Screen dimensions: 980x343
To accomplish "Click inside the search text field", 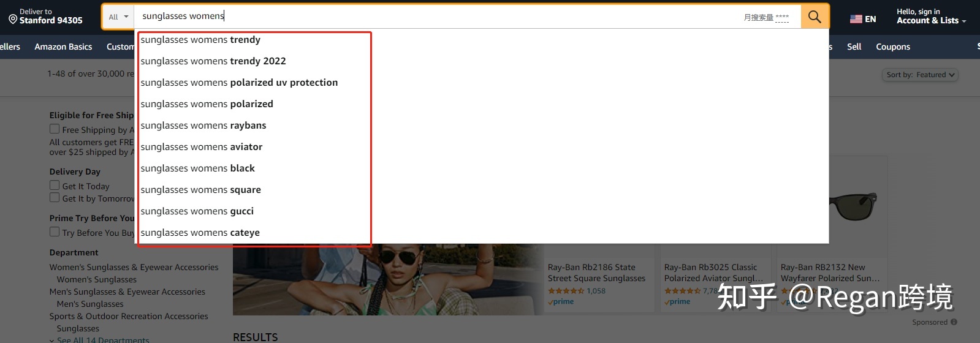I will tap(429, 17).
